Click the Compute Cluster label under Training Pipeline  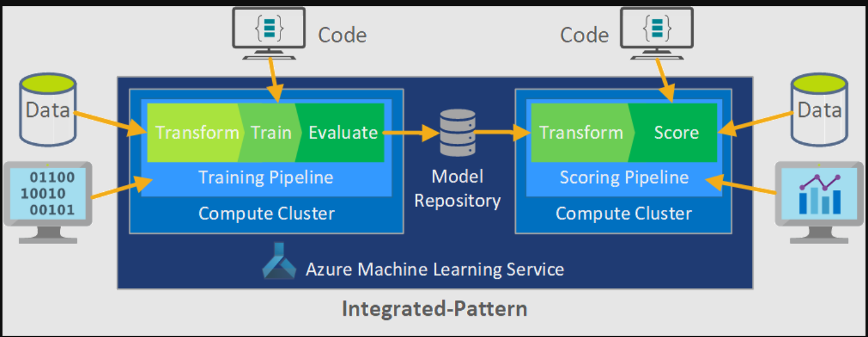point(267,214)
